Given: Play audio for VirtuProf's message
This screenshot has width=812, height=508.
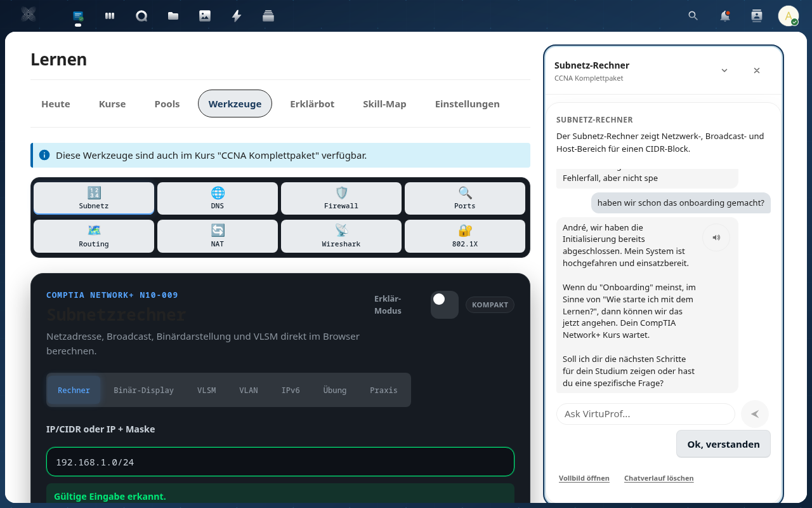Looking at the screenshot, I should [716, 237].
